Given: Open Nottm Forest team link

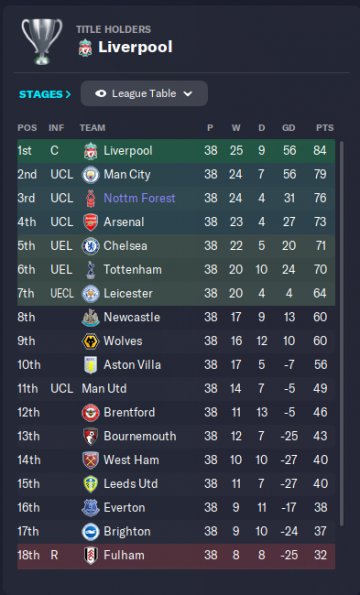Looking at the screenshot, I should click(x=139, y=198).
